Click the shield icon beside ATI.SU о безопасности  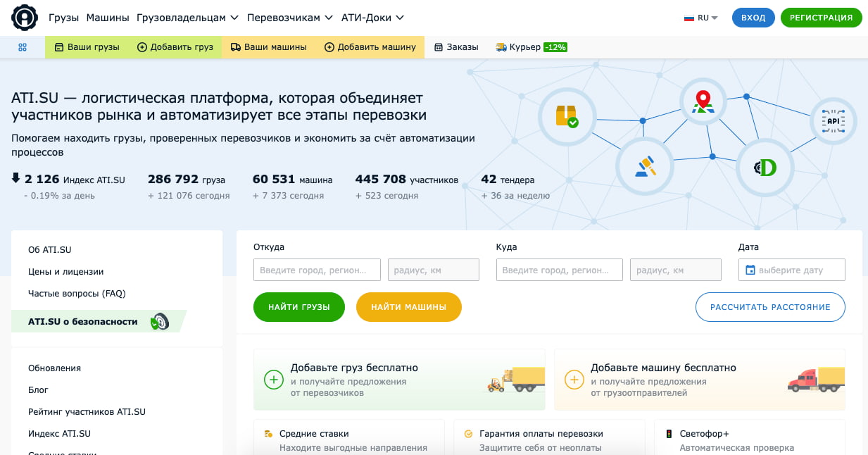160,321
